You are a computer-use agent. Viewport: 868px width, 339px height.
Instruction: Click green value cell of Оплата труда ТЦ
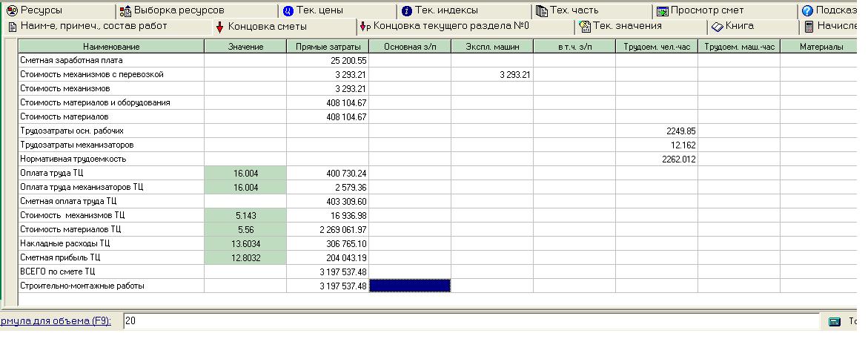pos(245,174)
